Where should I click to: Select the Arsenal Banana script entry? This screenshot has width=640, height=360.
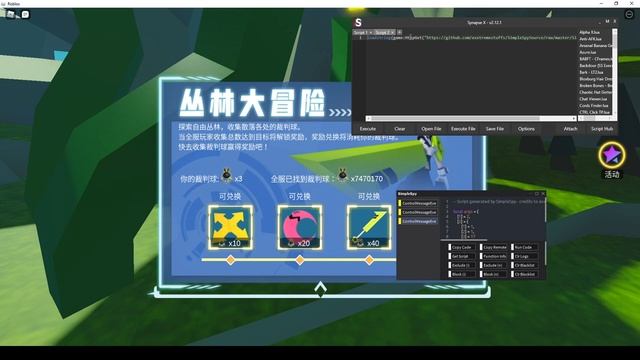(x=596, y=46)
